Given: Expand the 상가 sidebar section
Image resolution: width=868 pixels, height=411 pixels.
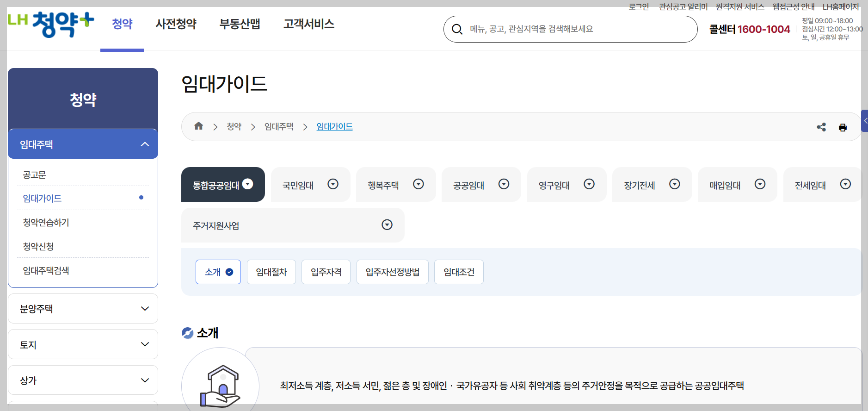Looking at the screenshot, I should [x=83, y=380].
